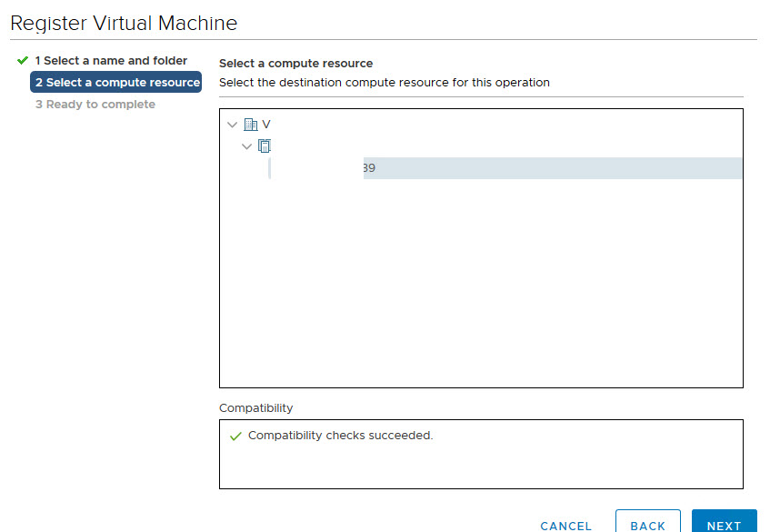Click the cluster icon under the datacenter
This screenshot has height=532, width=770.
pyautogui.click(x=265, y=146)
